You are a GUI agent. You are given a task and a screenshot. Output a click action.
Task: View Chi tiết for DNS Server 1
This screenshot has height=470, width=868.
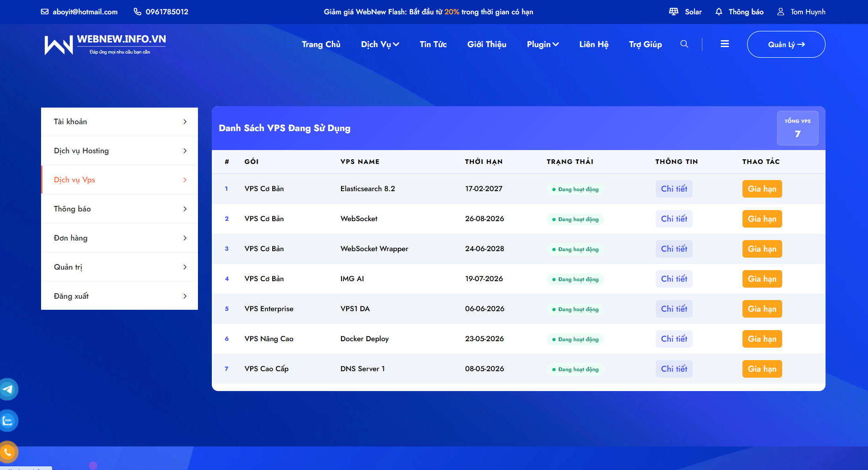pos(674,369)
